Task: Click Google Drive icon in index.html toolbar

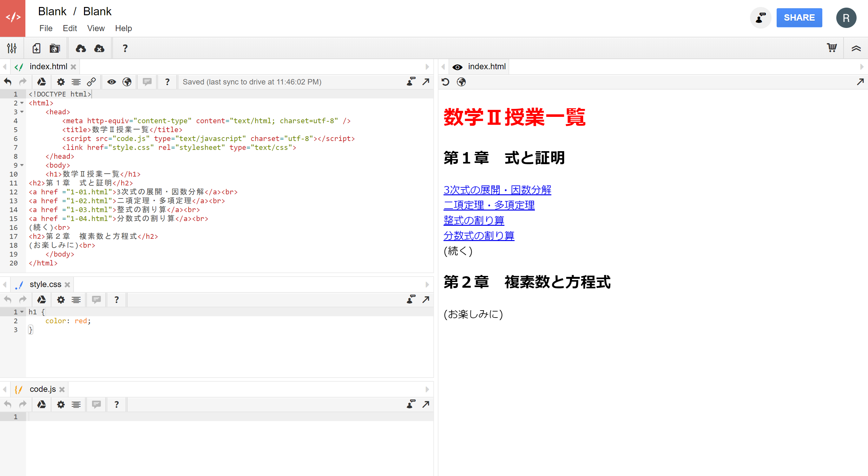Action: [42, 82]
